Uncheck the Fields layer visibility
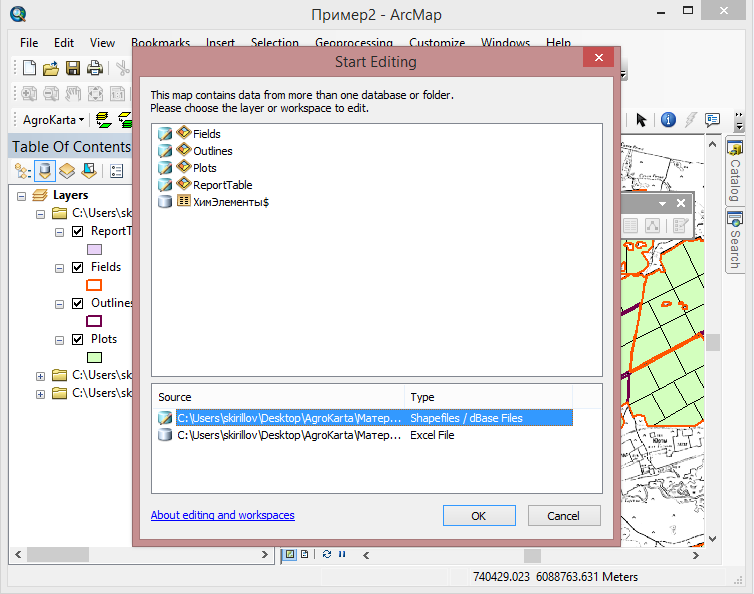 pos(77,267)
